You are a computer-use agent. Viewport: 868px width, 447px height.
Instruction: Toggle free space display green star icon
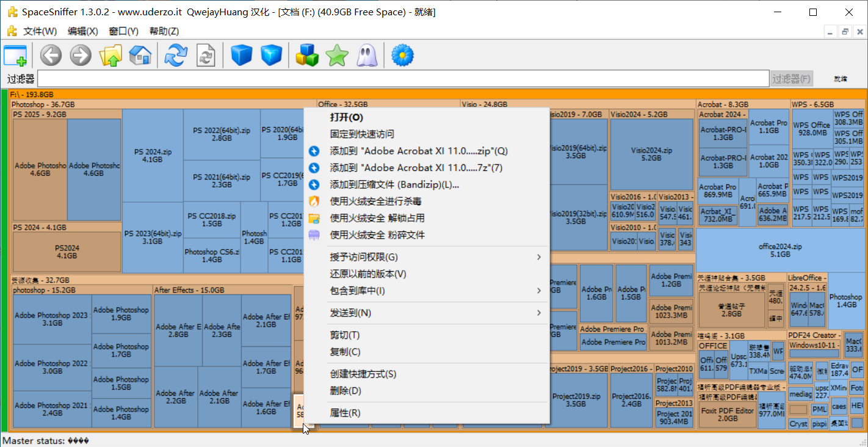click(336, 56)
